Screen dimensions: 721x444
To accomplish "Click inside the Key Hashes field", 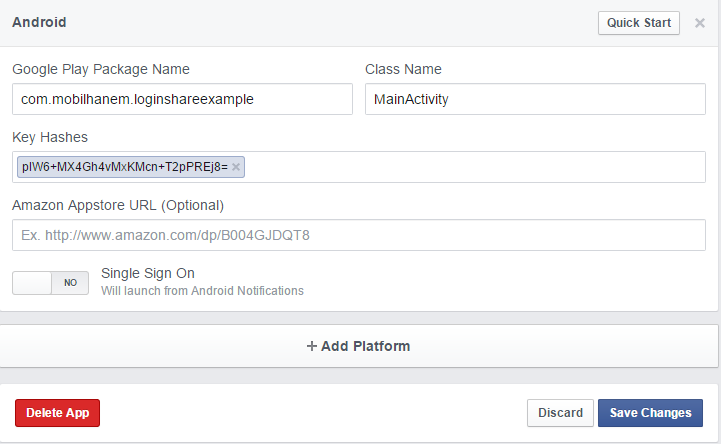I will 474,167.
